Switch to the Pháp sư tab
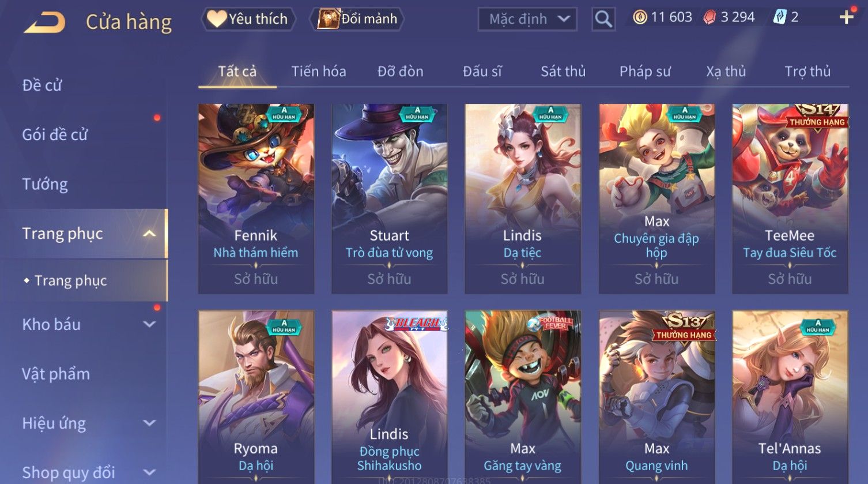This screenshot has width=868, height=484. [x=645, y=72]
